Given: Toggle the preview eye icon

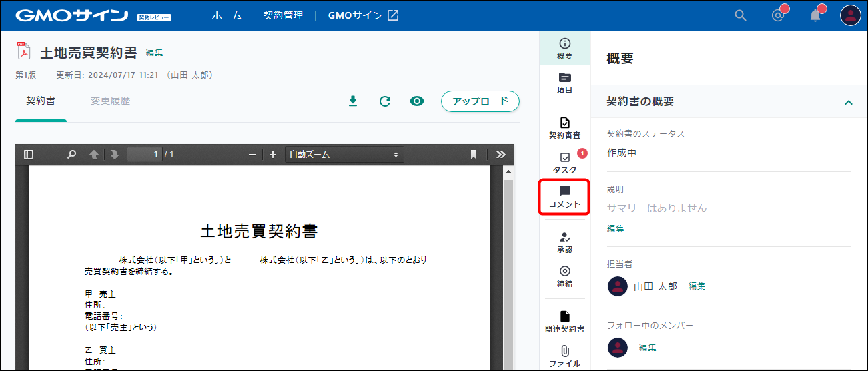Looking at the screenshot, I should (417, 101).
